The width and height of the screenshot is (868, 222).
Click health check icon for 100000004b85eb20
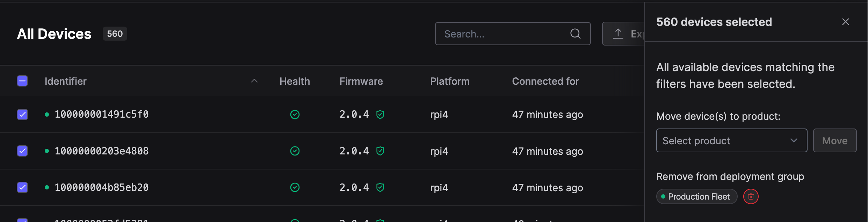(x=295, y=187)
